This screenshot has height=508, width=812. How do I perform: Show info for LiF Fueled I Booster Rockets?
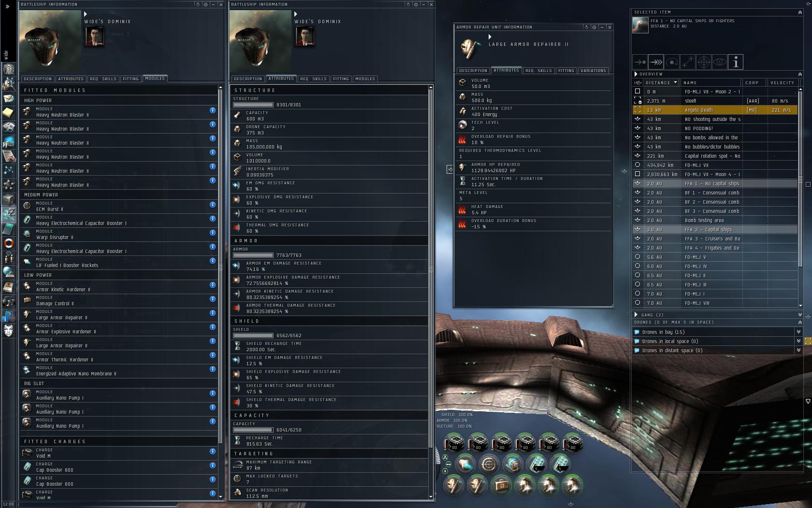click(213, 261)
